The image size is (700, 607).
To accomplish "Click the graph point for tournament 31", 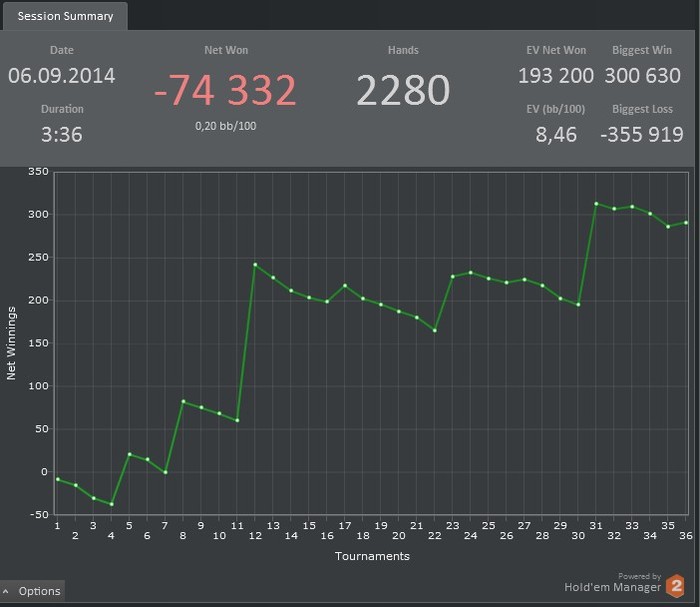I will click(596, 204).
